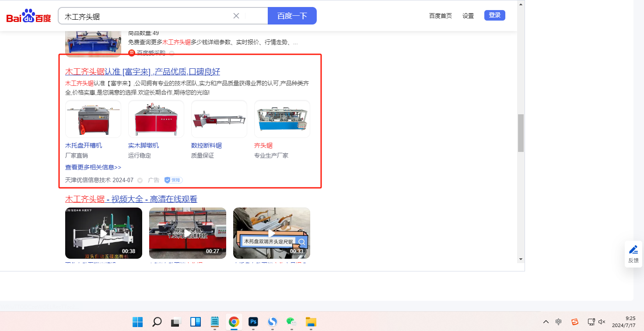Open 木工齐头锯 - 视频大全 result link
The image size is (644, 331).
(131, 199)
